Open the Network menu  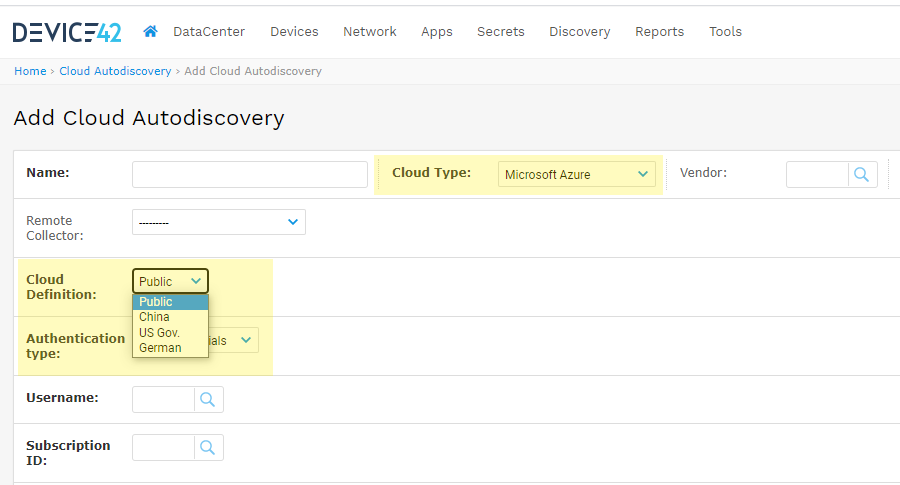click(x=370, y=32)
